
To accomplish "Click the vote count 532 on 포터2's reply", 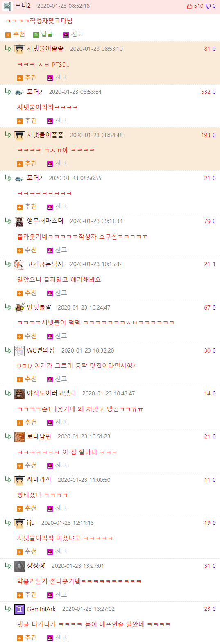I will click(206, 92).
